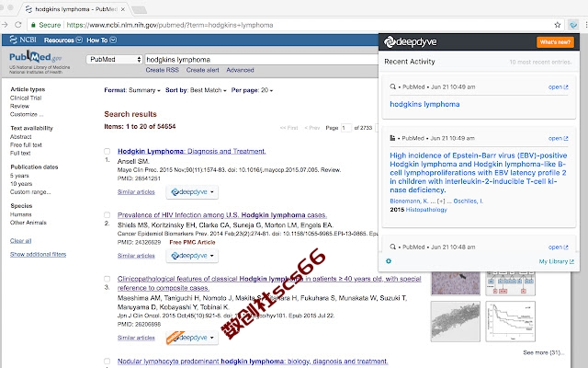
Task: Click Show additional filters link
Action: [x=38, y=254]
